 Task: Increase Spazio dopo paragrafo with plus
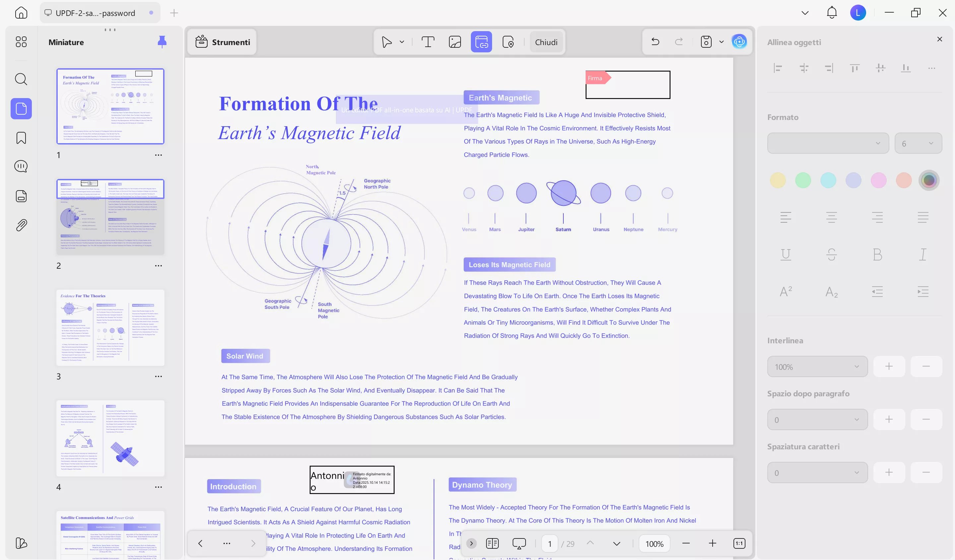point(889,420)
